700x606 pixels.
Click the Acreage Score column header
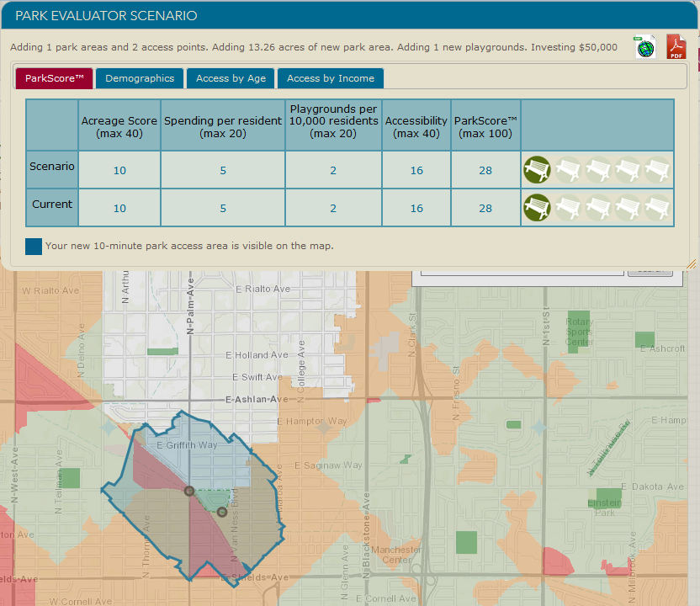[119, 127]
